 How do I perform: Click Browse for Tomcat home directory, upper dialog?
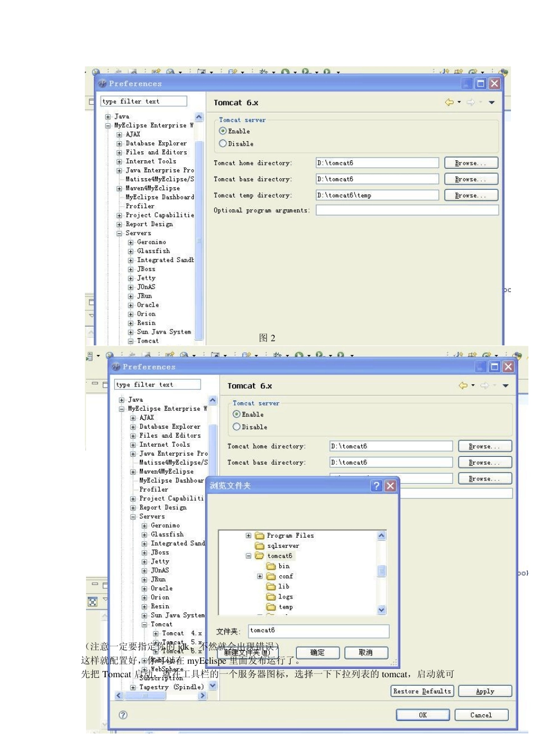(471, 163)
